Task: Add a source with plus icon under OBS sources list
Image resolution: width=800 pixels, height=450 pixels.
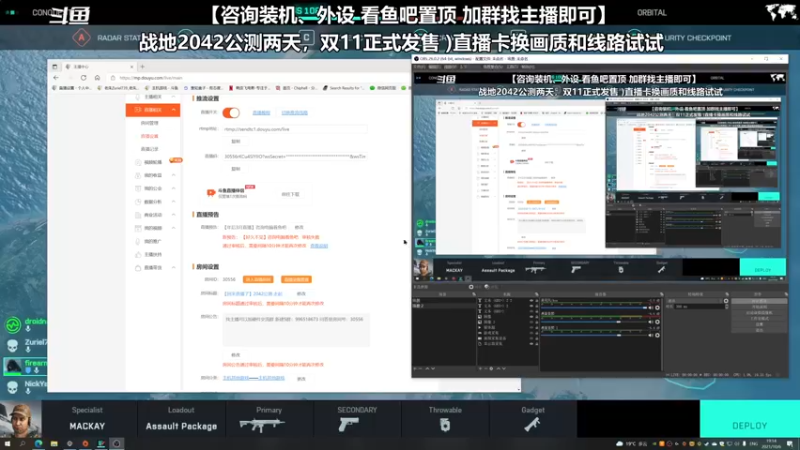Action: 481,369
